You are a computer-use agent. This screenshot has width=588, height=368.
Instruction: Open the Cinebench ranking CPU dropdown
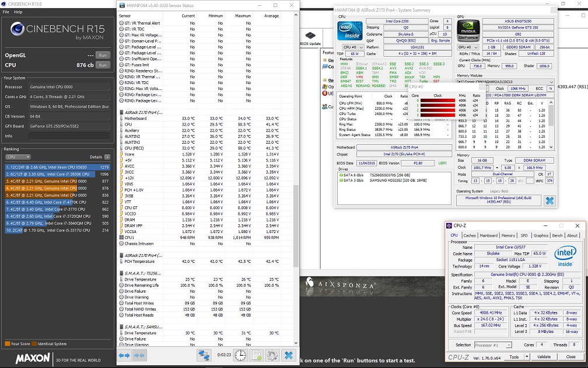(x=17, y=157)
